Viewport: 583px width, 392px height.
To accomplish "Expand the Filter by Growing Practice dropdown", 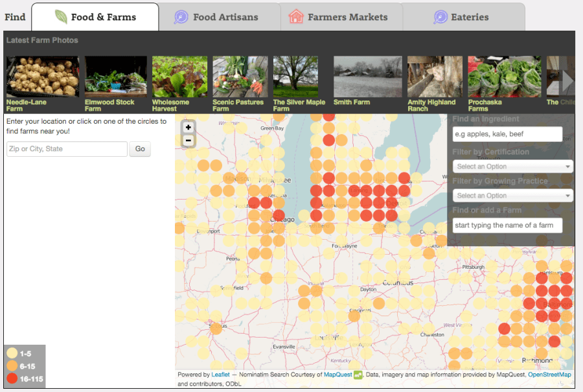I will (x=513, y=196).
